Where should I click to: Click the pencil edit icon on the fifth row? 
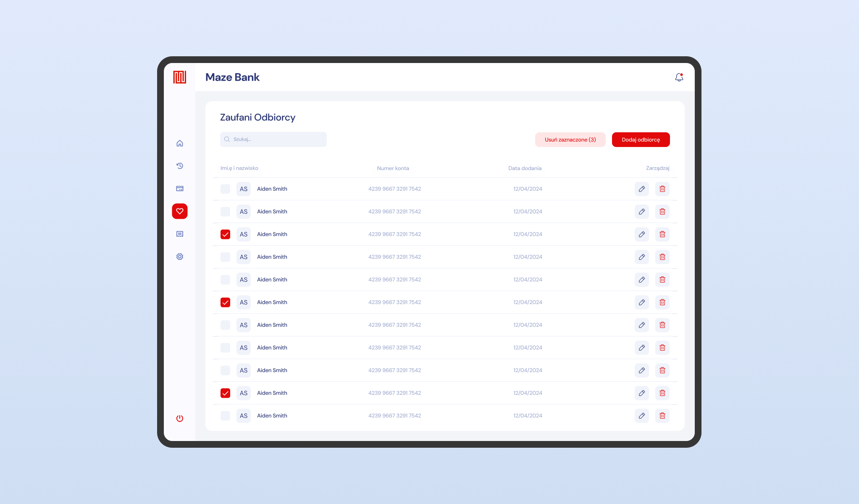pyautogui.click(x=641, y=279)
